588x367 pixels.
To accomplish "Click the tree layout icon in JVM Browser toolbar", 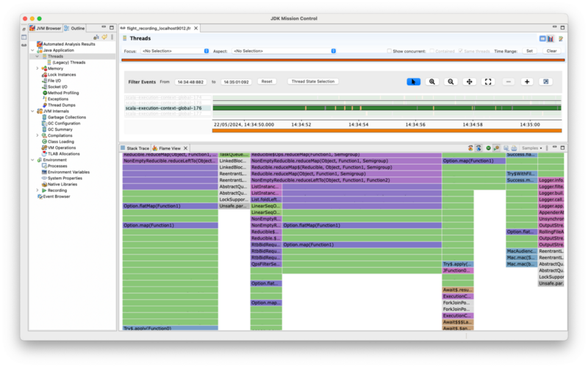I will point(96,37).
